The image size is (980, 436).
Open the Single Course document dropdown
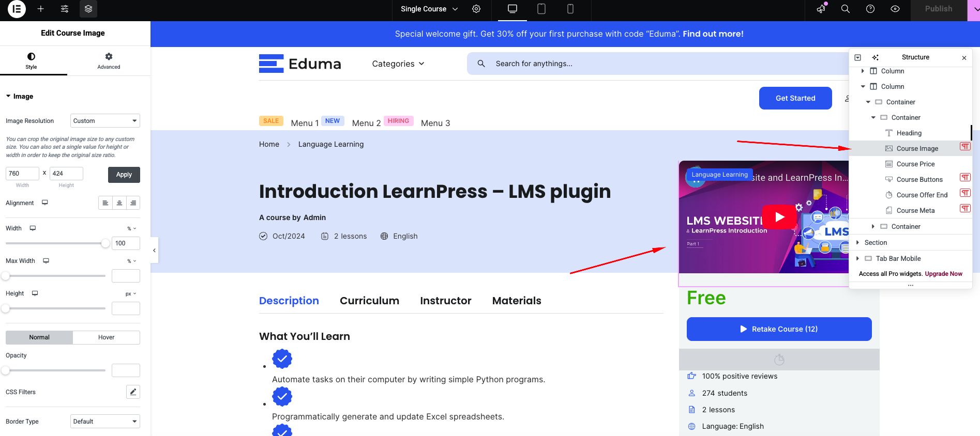[429, 9]
